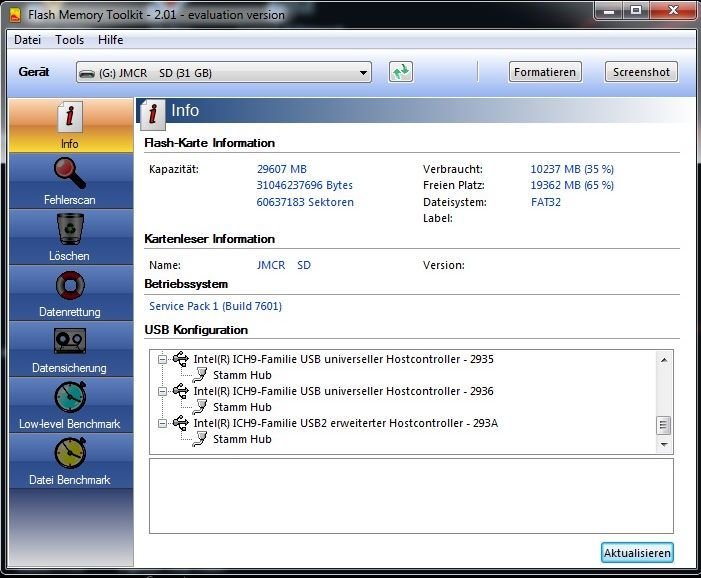This screenshot has height=578, width=701.
Task: Open the Datensicherung tape tool
Action: point(70,349)
